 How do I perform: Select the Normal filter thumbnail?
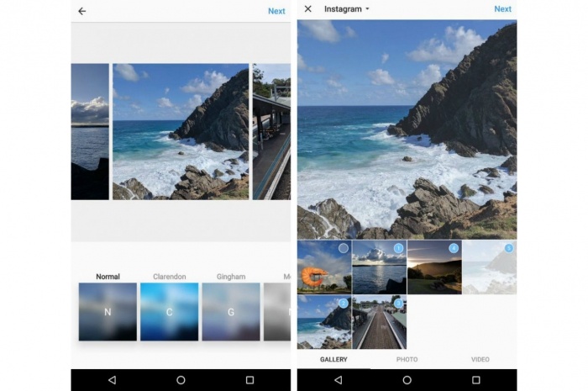[x=108, y=311]
